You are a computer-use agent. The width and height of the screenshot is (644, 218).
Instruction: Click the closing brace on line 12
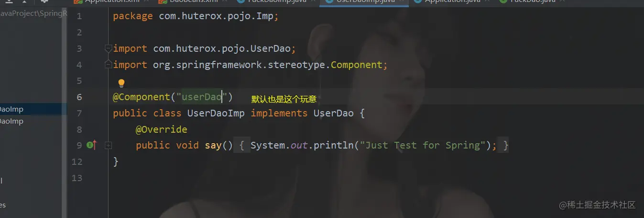[116, 162]
